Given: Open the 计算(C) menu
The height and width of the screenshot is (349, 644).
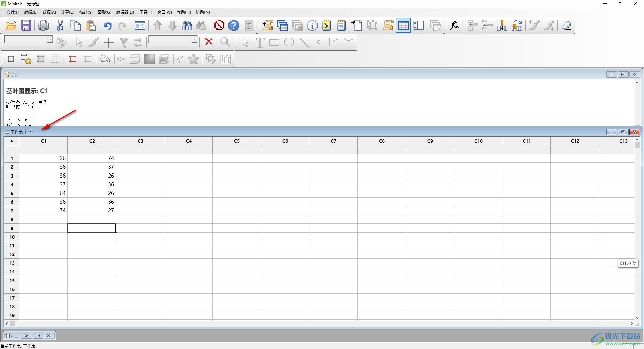Looking at the screenshot, I should pyautogui.click(x=67, y=12).
